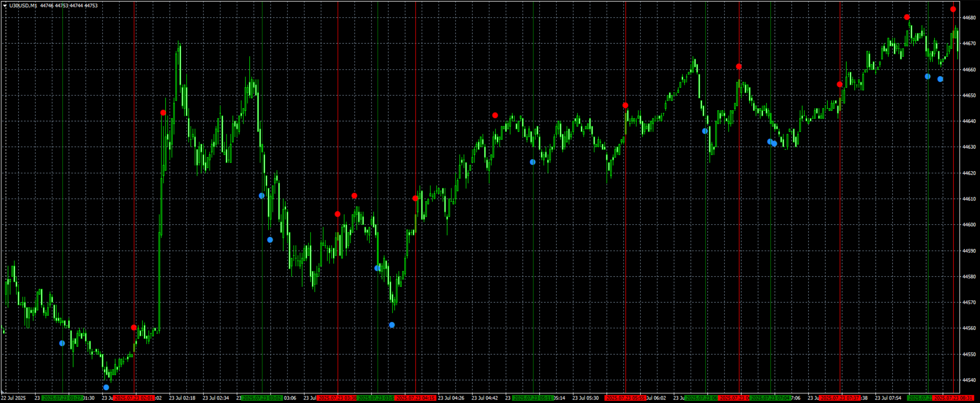Select the green 2025.07.23 05:11 time label

tap(533, 398)
